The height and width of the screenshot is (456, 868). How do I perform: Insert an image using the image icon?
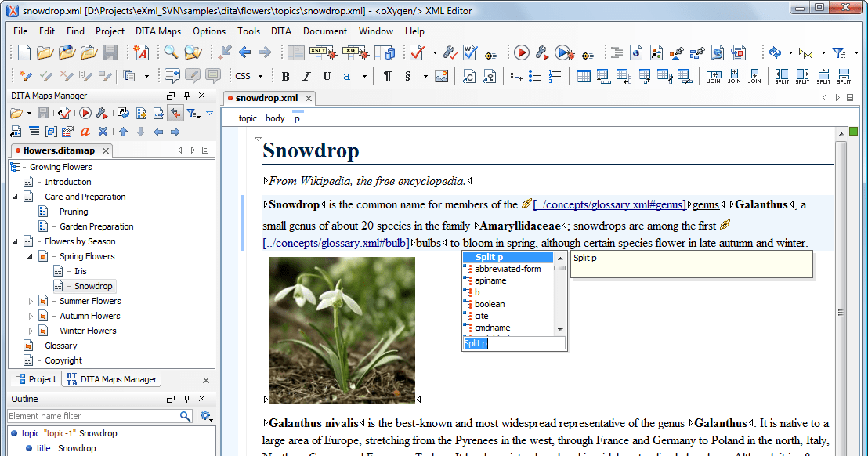tap(441, 76)
